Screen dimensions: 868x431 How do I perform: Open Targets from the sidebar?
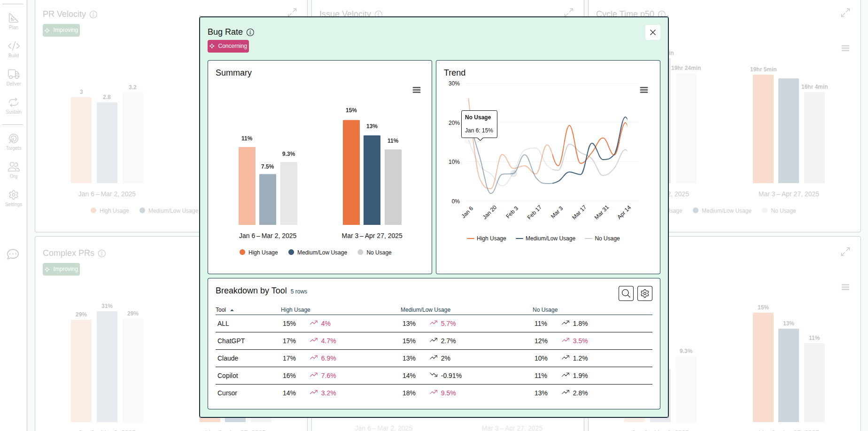click(13, 142)
